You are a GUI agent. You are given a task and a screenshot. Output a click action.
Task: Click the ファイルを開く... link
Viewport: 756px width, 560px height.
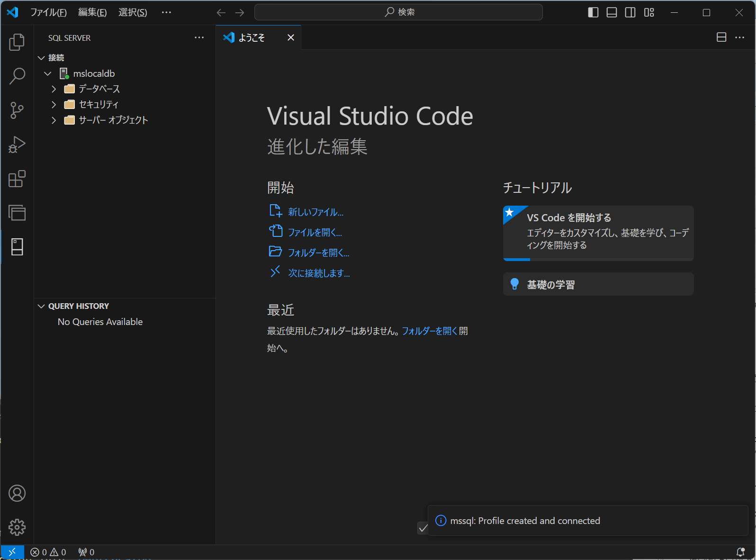[x=315, y=233]
